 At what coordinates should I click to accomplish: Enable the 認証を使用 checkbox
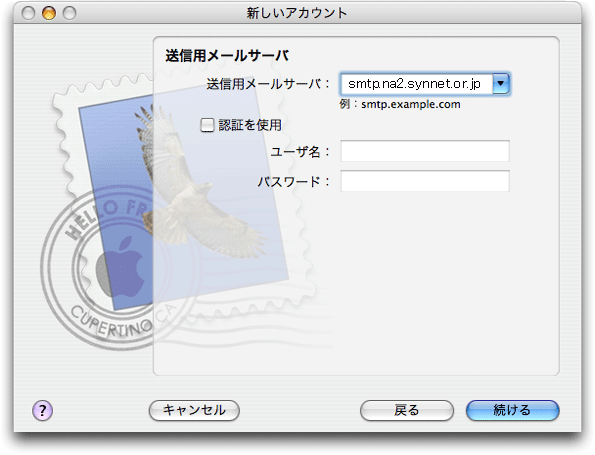(x=207, y=125)
